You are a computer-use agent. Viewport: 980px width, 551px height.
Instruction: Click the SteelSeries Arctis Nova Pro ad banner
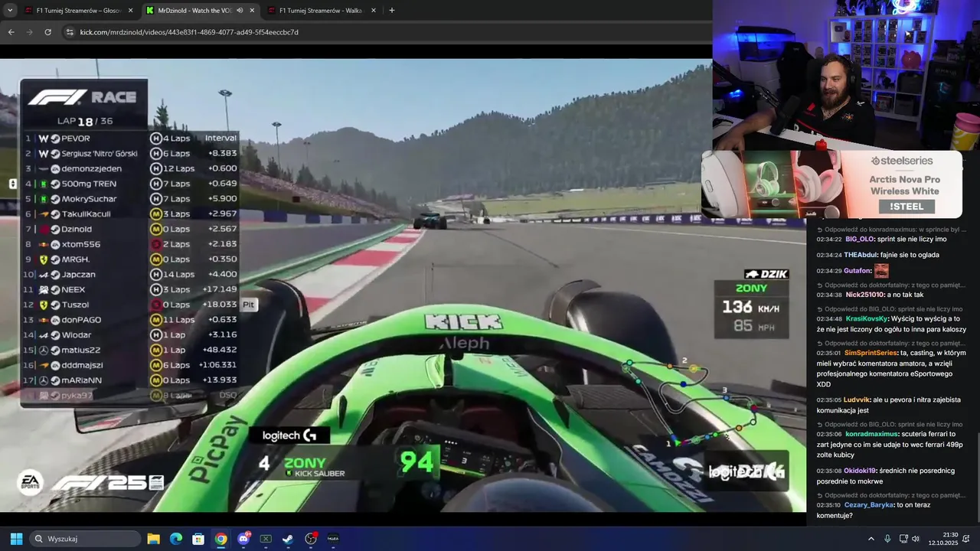point(831,184)
